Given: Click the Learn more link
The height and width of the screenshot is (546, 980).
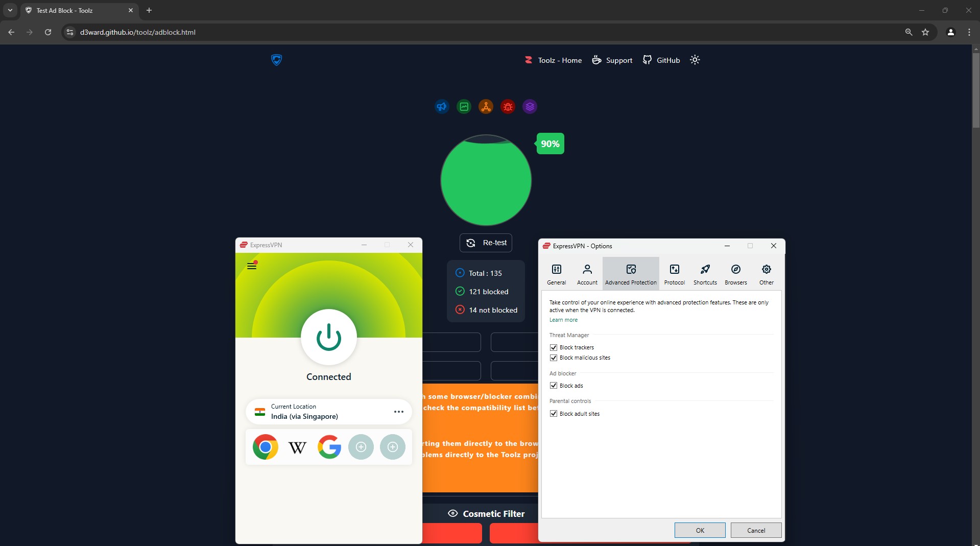Looking at the screenshot, I should tap(563, 320).
